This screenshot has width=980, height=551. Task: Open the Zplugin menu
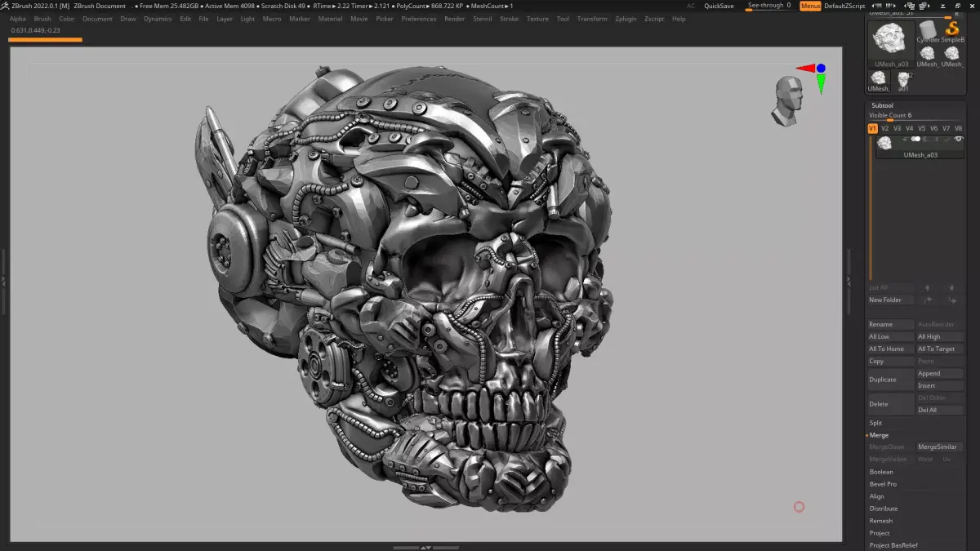point(625,19)
